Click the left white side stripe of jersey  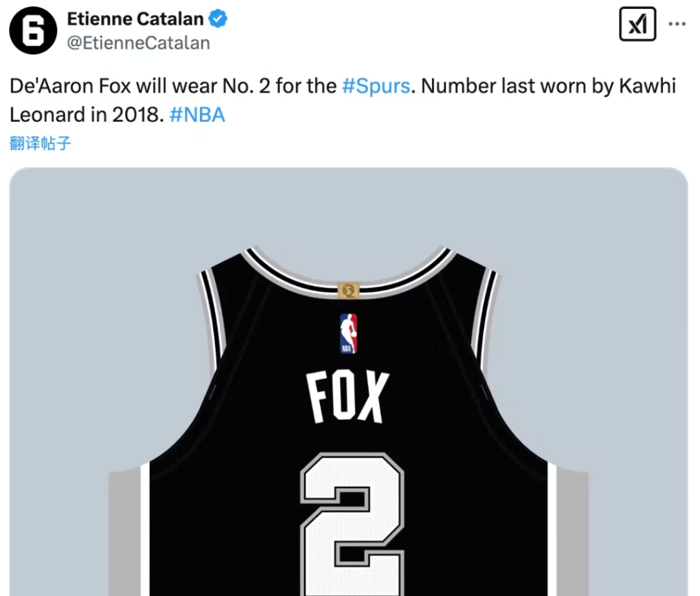(145, 529)
